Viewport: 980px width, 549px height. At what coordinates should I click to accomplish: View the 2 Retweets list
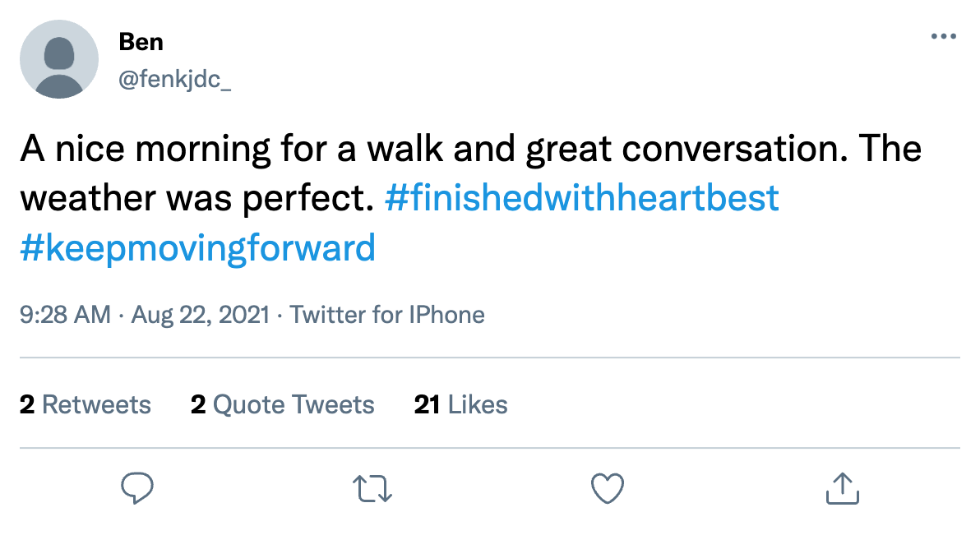click(x=86, y=404)
